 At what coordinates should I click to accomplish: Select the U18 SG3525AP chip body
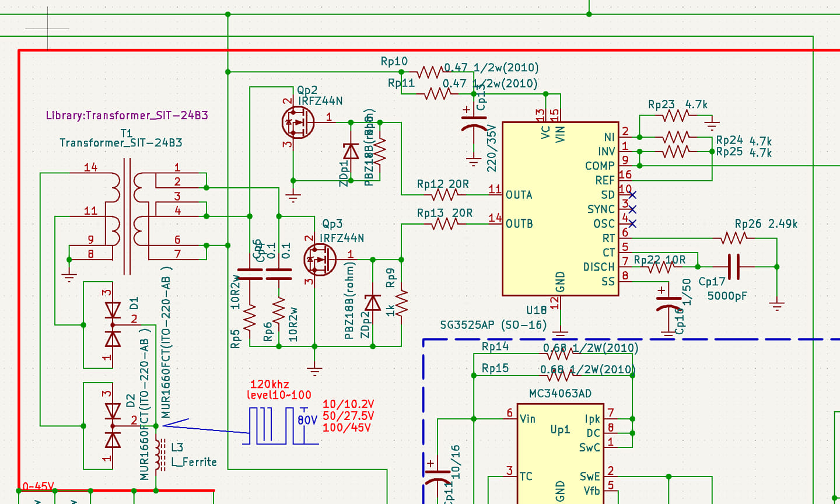(x=560, y=209)
